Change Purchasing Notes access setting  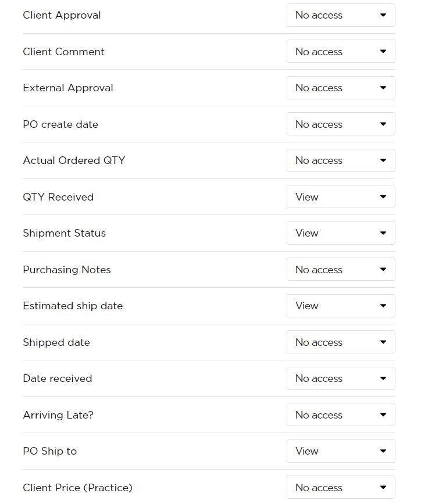pyautogui.click(x=341, y=269)
